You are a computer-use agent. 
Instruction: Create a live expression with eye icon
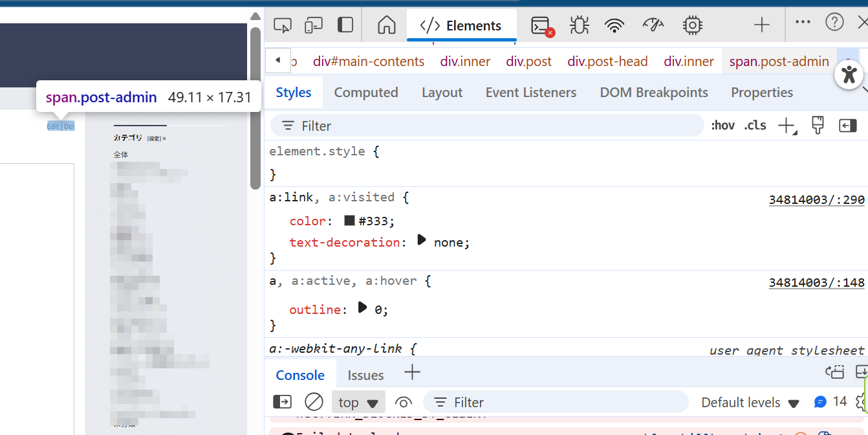click(x=404, y=402)
